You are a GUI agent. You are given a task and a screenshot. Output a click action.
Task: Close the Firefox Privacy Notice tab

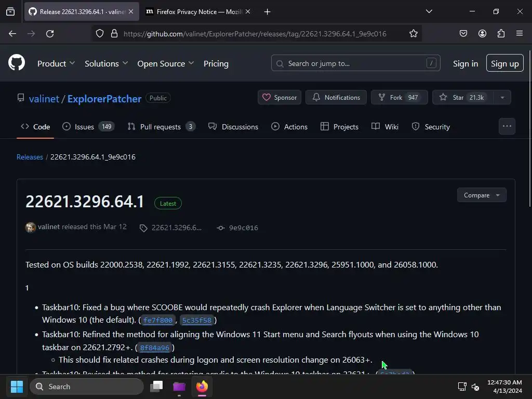coord(248,11)
